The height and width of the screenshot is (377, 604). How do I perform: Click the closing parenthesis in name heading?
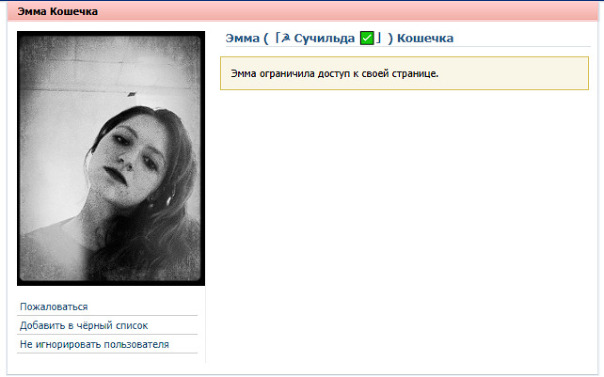point(390,39)
